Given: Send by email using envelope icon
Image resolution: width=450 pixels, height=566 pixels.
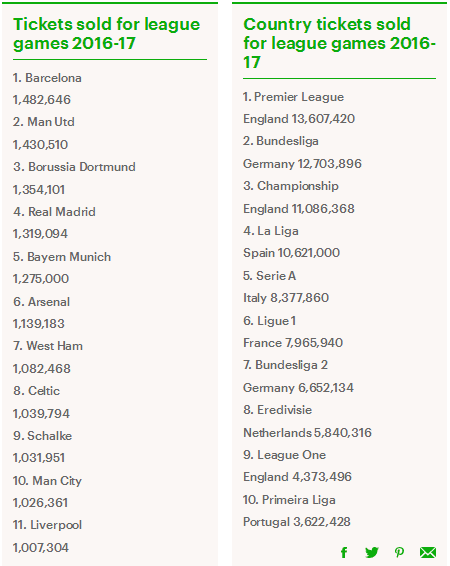Looking at the screenshot, I should 428,552.
